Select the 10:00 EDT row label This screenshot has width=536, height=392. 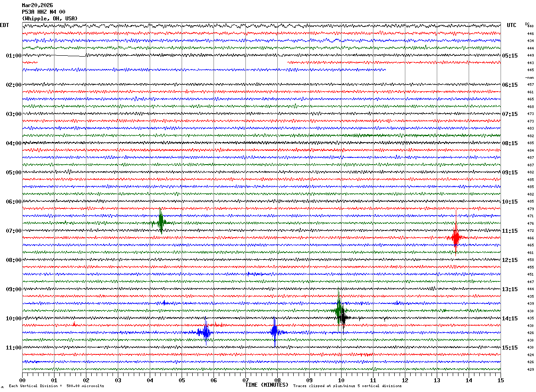pos(14,319)
